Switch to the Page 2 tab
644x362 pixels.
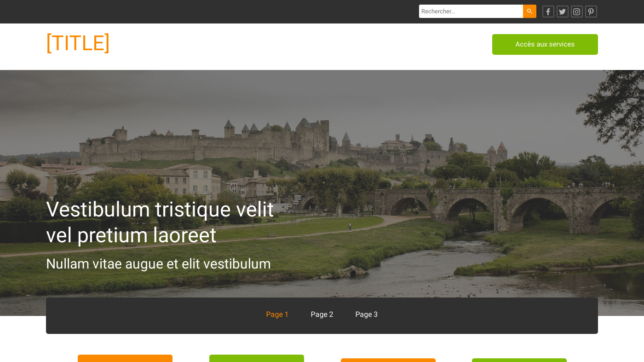(322, 314)
